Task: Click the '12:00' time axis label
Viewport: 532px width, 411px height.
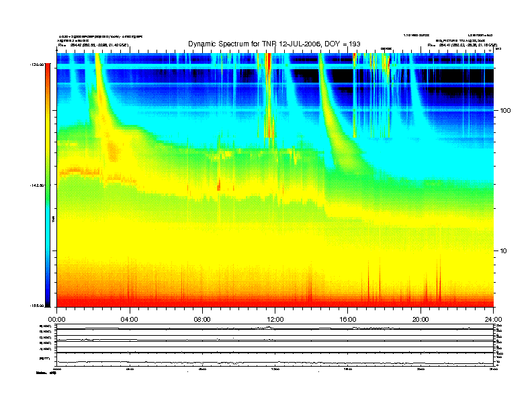Action: (x=275, y=320)
